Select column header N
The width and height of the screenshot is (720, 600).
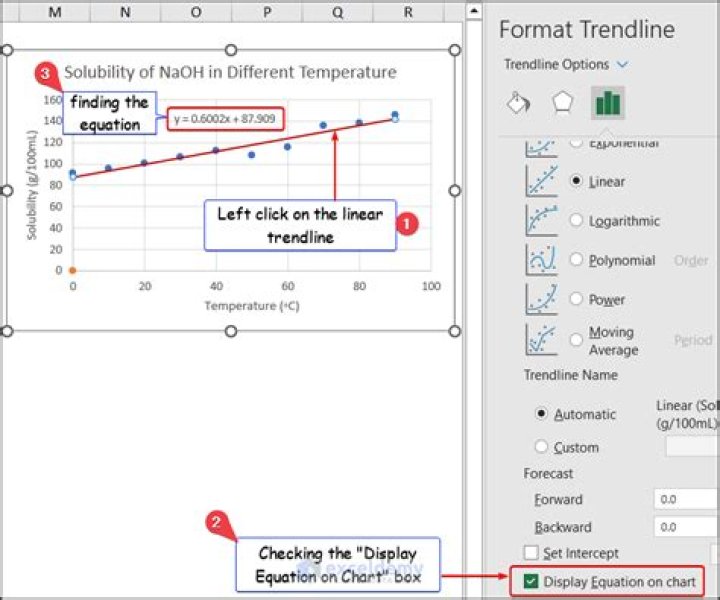124,11
